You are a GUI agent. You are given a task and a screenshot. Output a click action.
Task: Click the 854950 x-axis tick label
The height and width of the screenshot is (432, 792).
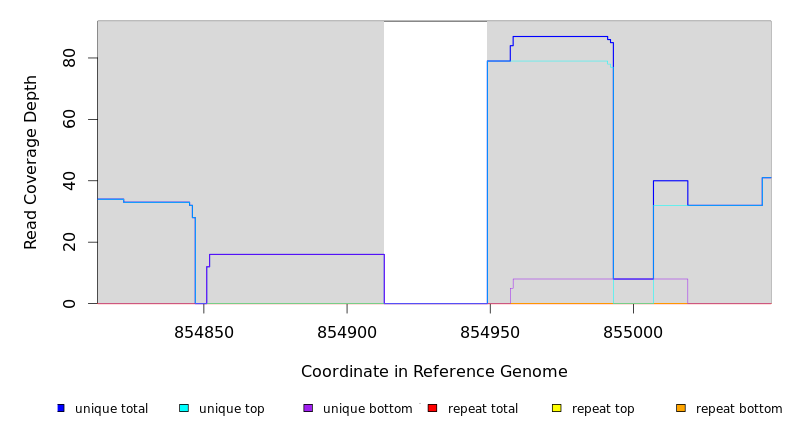click(x=490, y=332)
